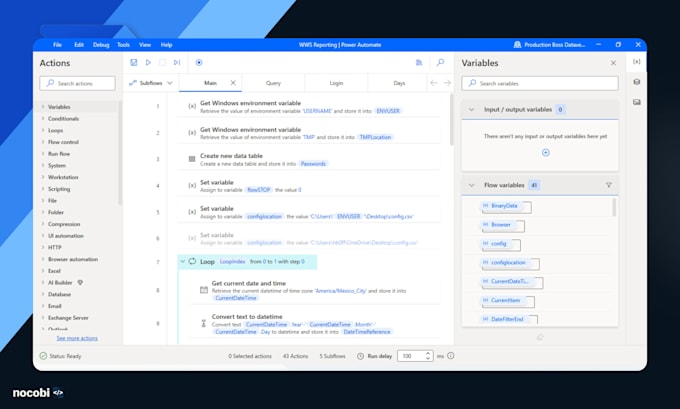Expand the Flow control actions group
680x409 pixels.
pos(43,142)
